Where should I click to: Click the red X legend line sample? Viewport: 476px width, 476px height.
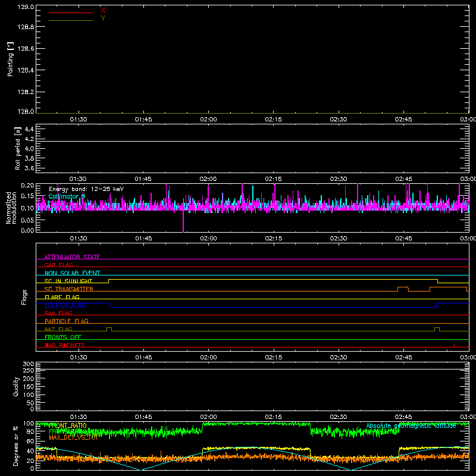71,12
